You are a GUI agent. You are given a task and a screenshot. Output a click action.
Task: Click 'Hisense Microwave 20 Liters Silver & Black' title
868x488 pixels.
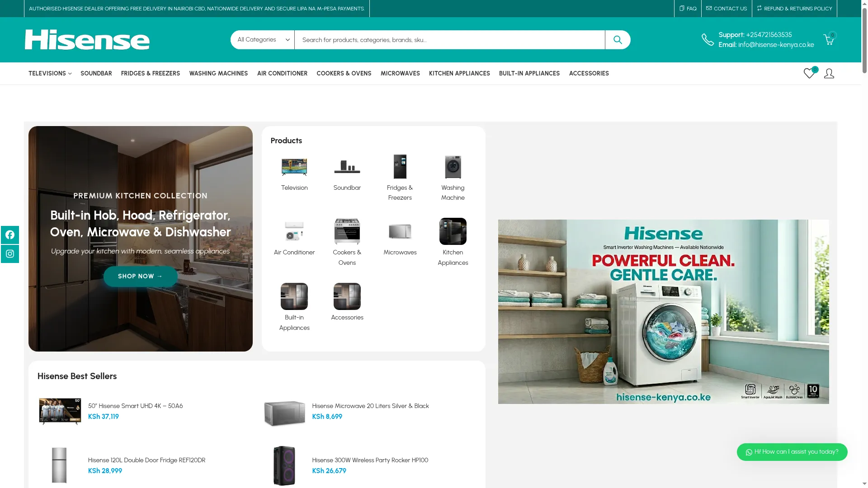(370, 406)
